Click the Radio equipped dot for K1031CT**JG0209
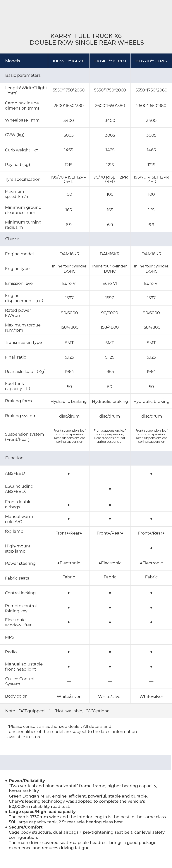The image size is (172, 868). coord(110,652)
